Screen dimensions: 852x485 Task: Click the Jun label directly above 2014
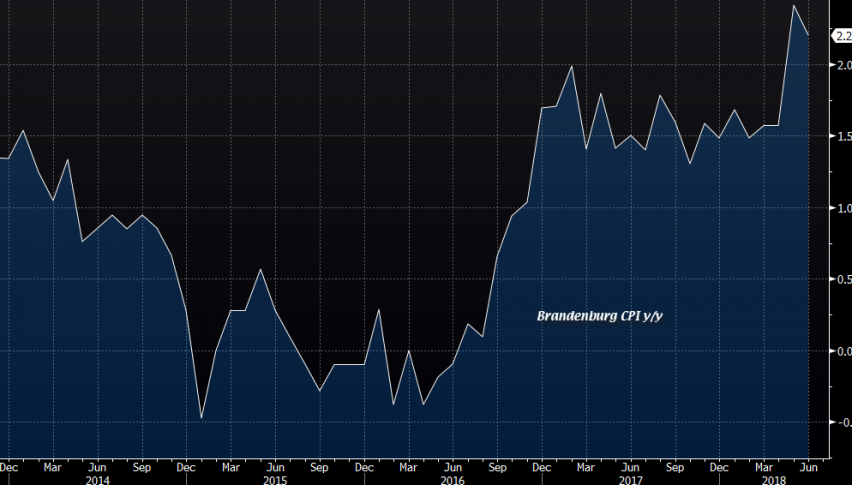click(97, 467)
